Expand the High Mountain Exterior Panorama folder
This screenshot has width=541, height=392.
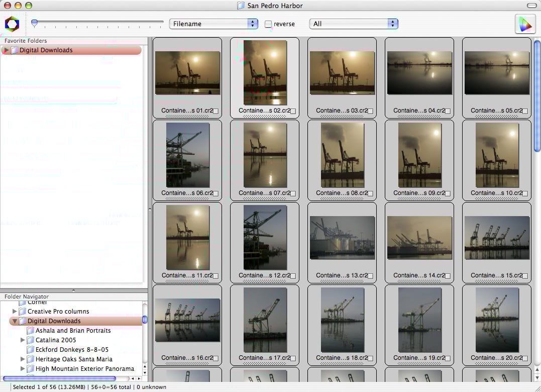22,369
